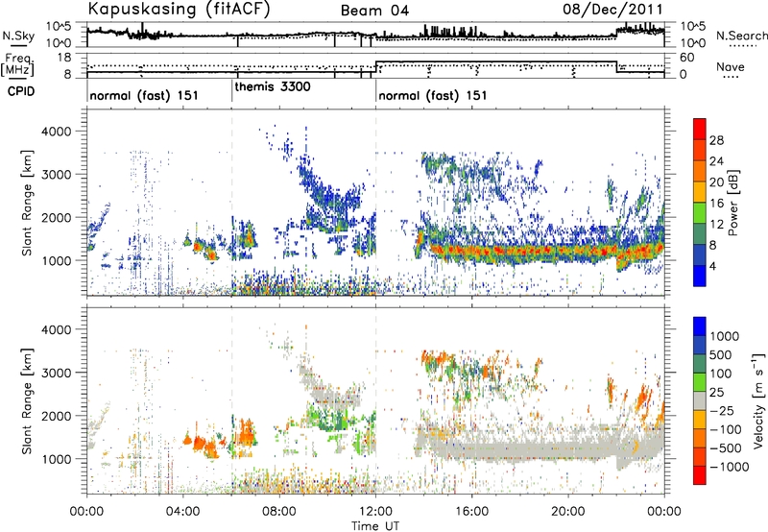Select the 'CPID' row label
Viewport: 768px width, 532px height.
21,91
